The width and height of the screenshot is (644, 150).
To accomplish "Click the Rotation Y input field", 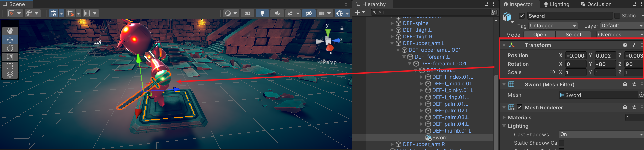I will point(605,64).
